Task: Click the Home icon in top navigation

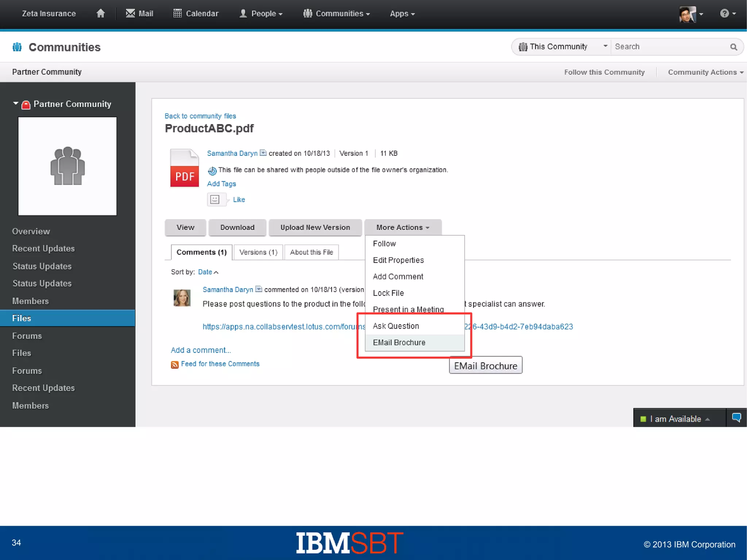Action: [100, 13]
